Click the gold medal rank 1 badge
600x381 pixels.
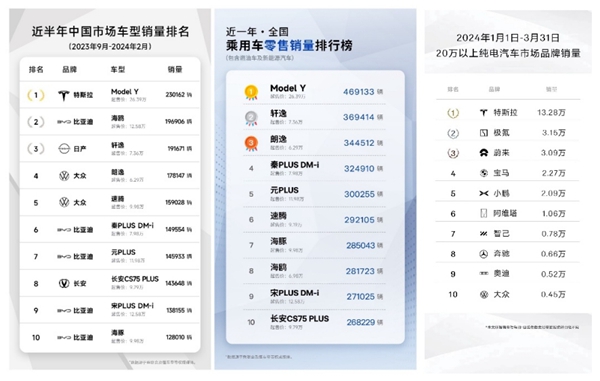click(x=251, y=92)
